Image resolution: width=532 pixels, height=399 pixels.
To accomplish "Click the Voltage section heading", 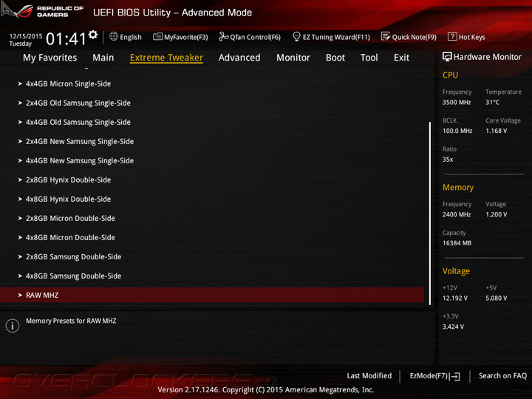I will pos(456,271).
